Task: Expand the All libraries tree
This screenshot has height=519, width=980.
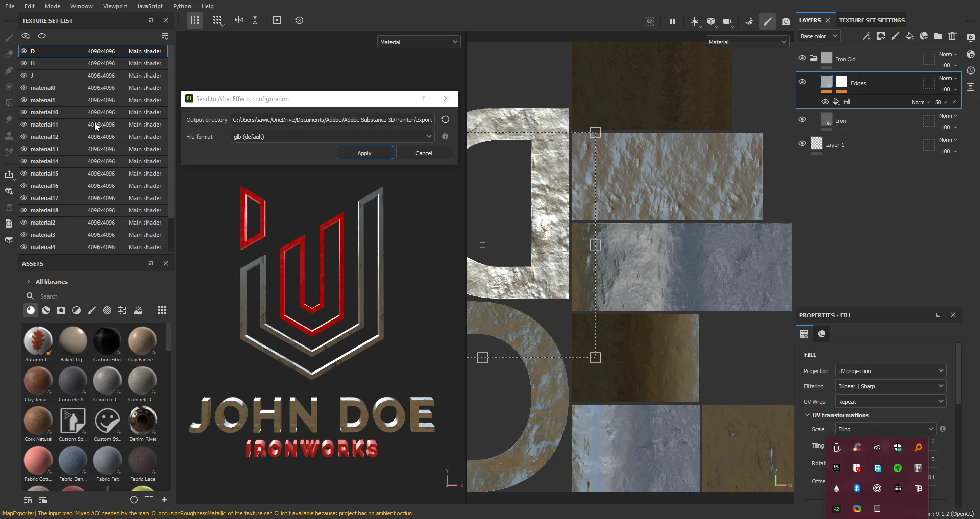Action: 28,282
